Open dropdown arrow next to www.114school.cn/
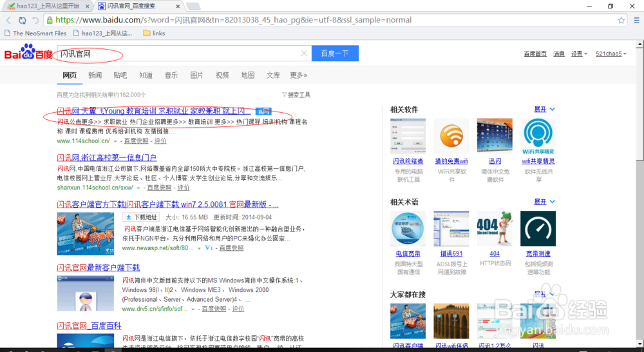Viewport: 644px width, 352px height. tap(115, 141)
